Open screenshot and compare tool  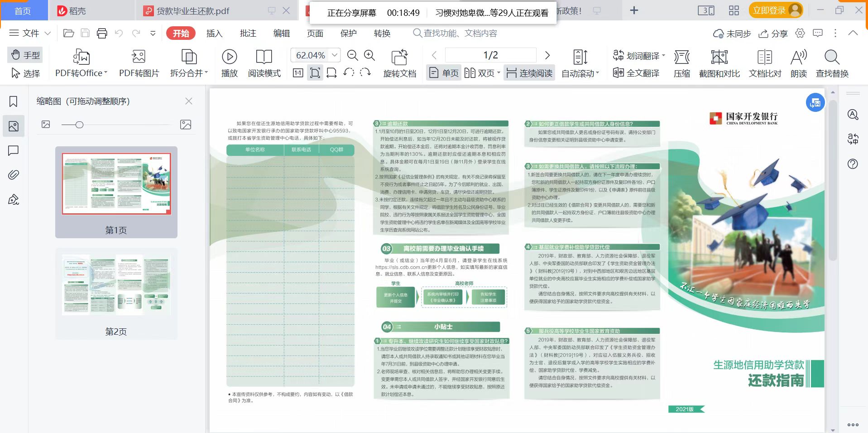[x=719, y=63]
